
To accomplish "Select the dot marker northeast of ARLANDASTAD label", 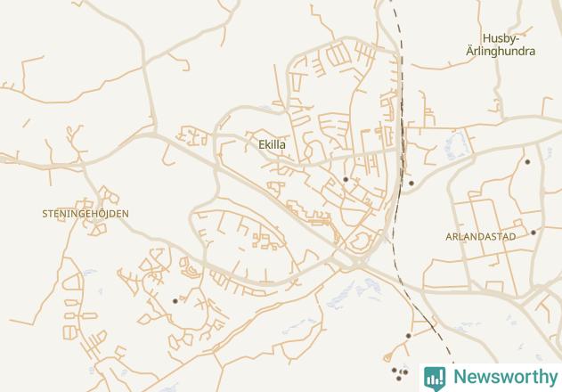I will pos(527,162).
